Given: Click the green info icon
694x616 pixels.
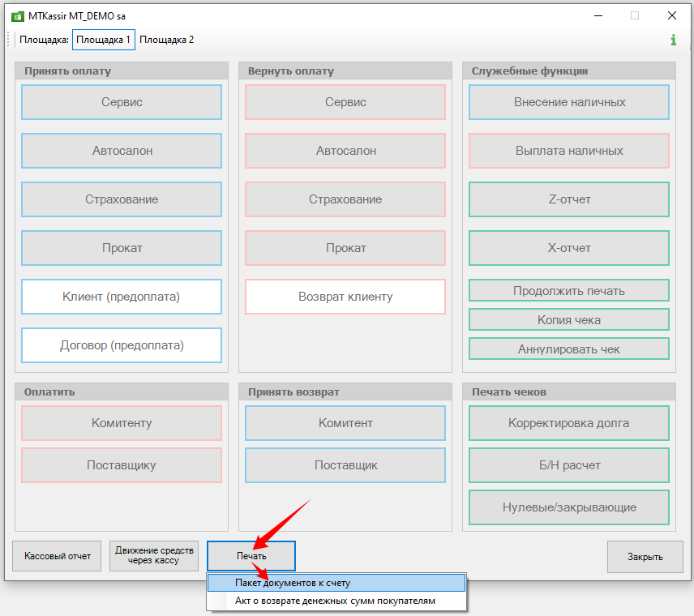Looking at the screenshot, I should click(673, 40).
